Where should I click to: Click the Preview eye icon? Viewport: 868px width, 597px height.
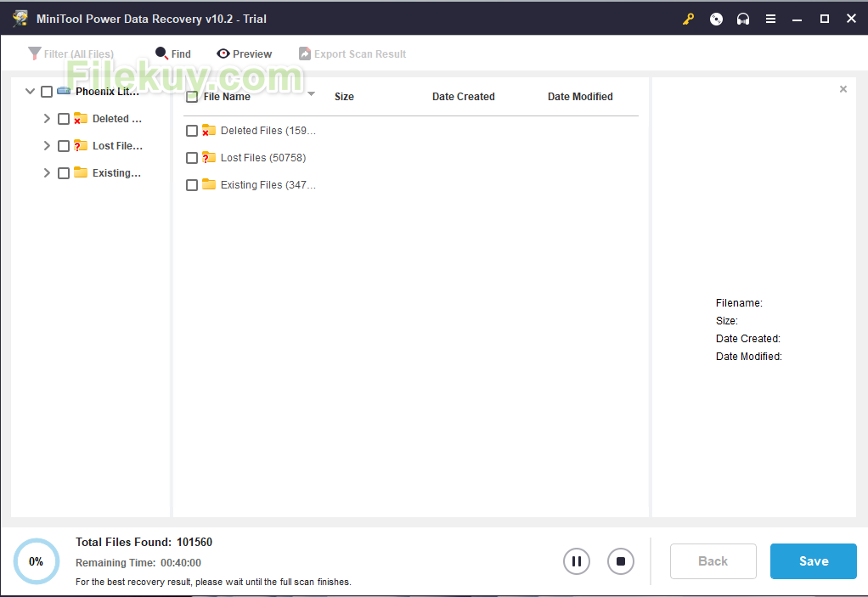pos(223,54)
